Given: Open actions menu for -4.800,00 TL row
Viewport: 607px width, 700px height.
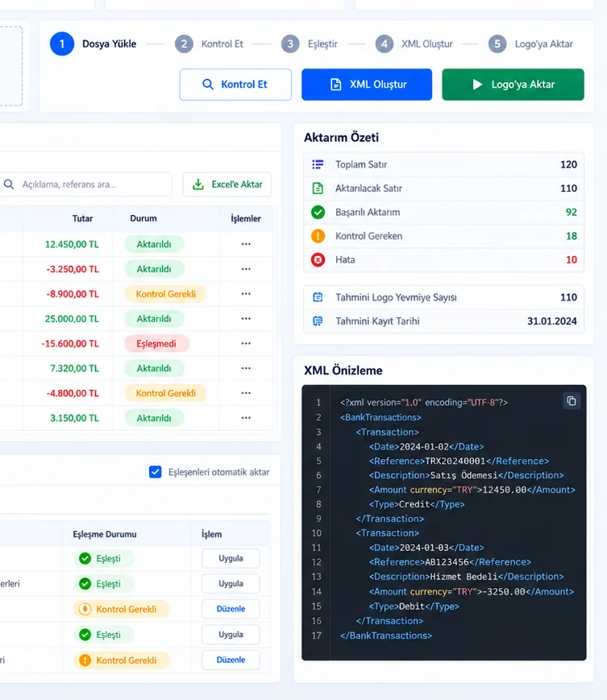Looking at the screenshot, I should [246, 393].
